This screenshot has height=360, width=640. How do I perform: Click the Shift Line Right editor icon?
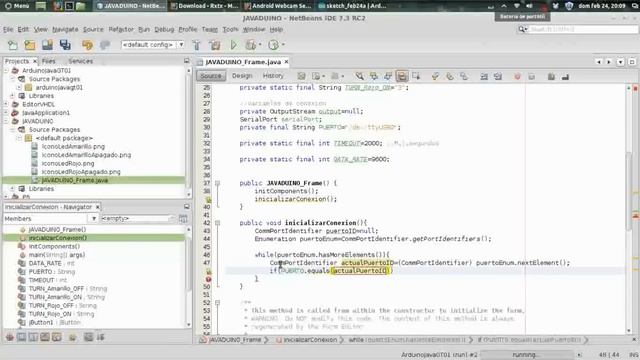[x=498, y=76]
